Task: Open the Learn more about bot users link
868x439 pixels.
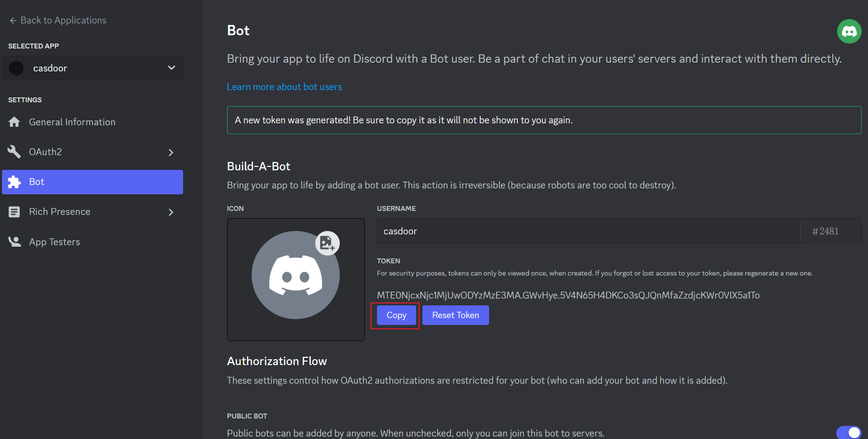Action: coord(284,87)
